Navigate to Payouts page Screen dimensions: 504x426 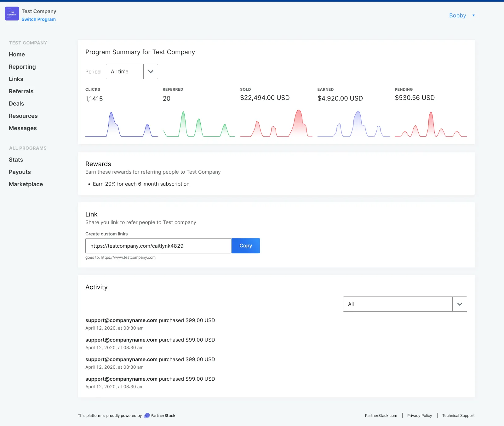coord(20,172)
